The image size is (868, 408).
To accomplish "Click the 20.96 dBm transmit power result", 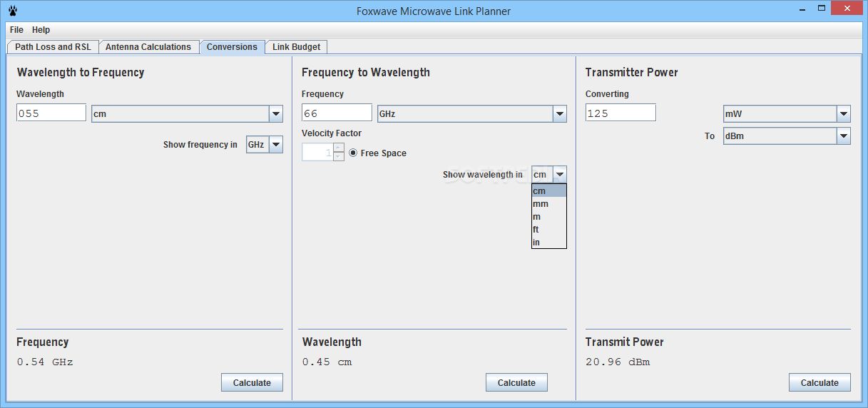I will [618, 362].
